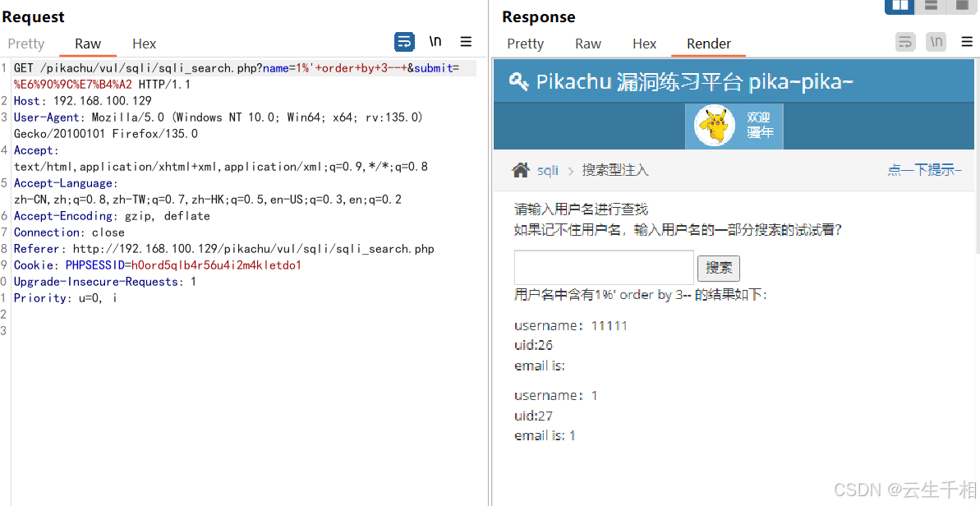Click the Accept-Encoding gzip, deflate line

[x=112, y=216]
